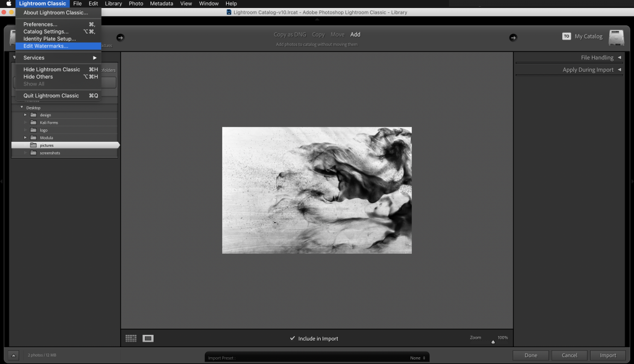Click the Import button
Viewport: 634px width, 364px height.
point(608,355)
